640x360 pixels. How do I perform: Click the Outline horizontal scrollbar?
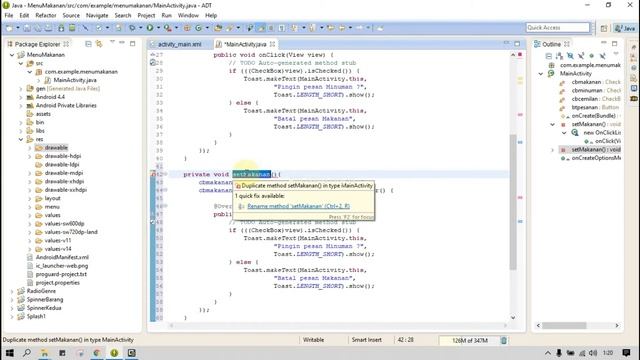tap(564, 325)
